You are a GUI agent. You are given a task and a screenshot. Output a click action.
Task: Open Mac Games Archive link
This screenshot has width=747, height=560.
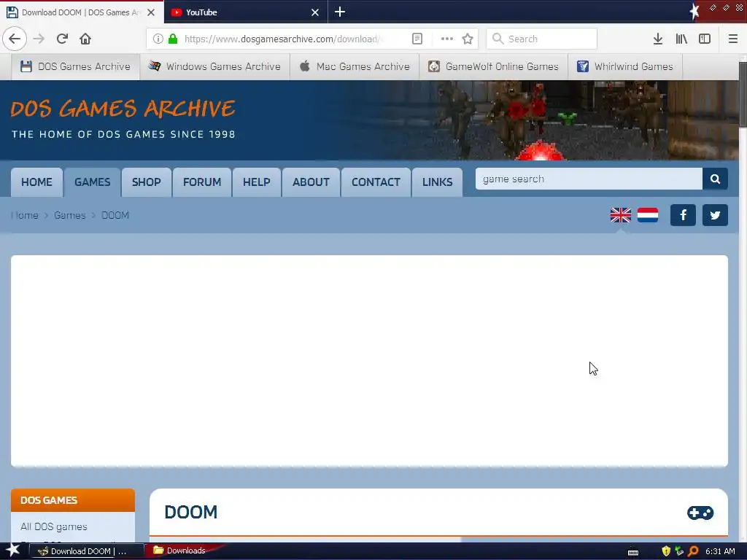[x=355, y=66]
